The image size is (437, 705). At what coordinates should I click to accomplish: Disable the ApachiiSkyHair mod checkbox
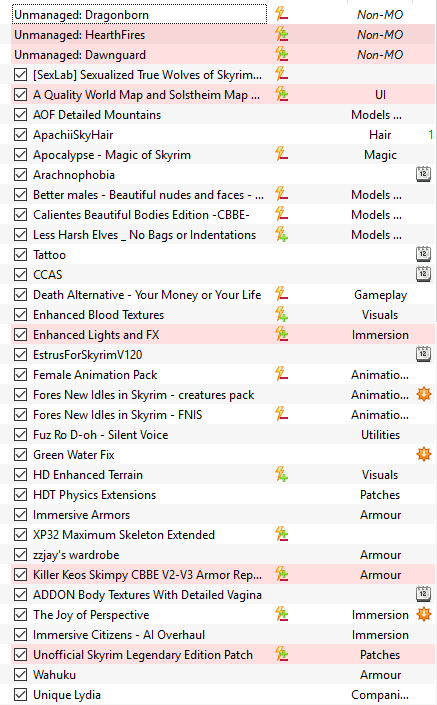click(x=20, y=134)
